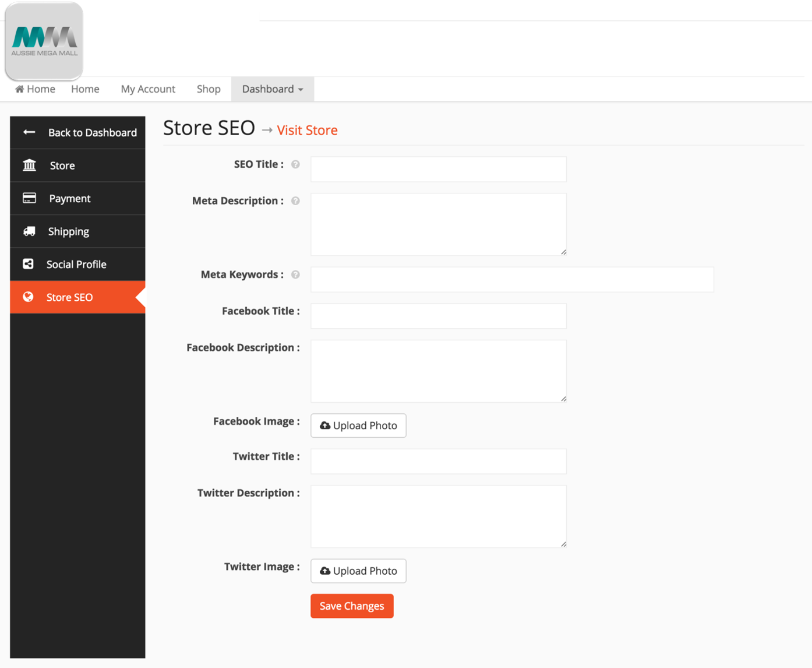Open Payment settings via the card icon
Viewport: 812px width, 668px height.
[x=30, y=198]
